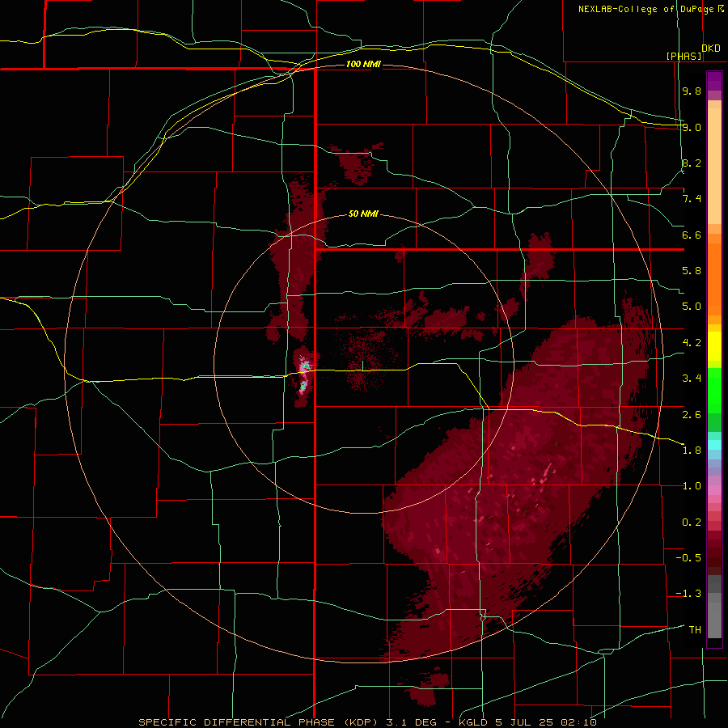Click the 5.0 color scale value
Screen dimensions: 728x728
[692, 307]
